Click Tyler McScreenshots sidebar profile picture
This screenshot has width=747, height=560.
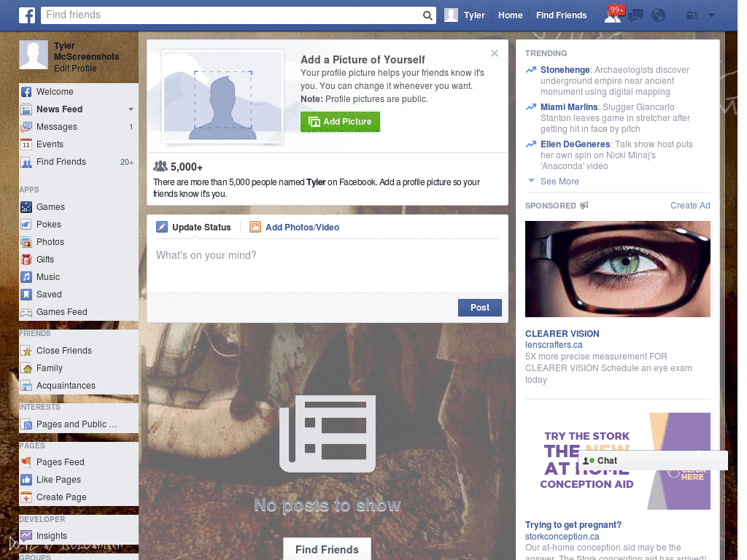pyautogui.click(x=34, y=55)
